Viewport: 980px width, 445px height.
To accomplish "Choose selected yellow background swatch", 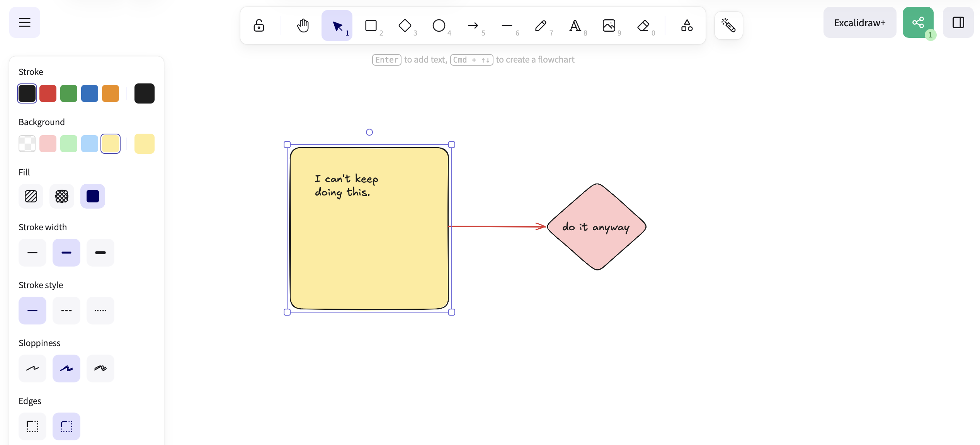I will (111, 144).
